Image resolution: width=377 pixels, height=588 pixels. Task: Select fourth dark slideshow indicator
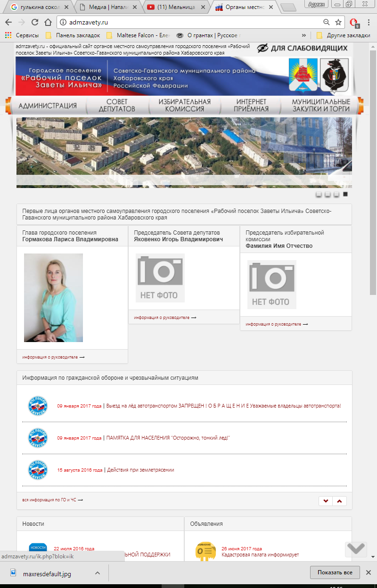[345, 194]
